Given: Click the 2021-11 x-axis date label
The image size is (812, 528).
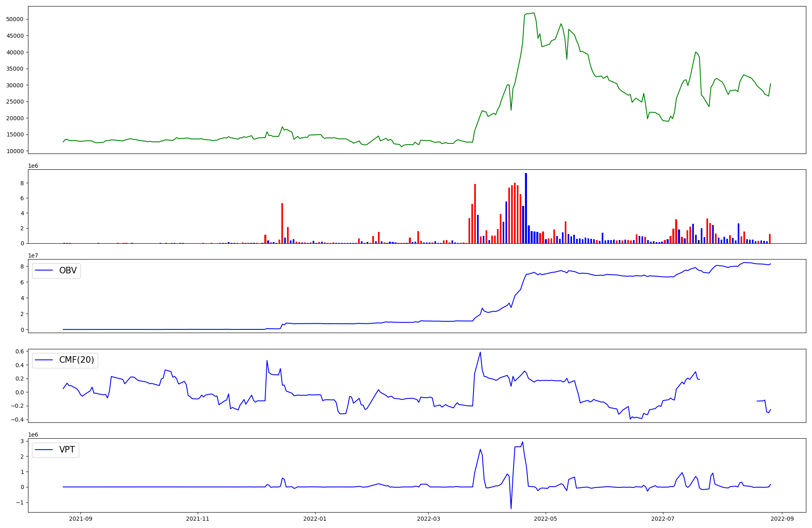Looking at the screenshot, I should [x=198, y=519].
